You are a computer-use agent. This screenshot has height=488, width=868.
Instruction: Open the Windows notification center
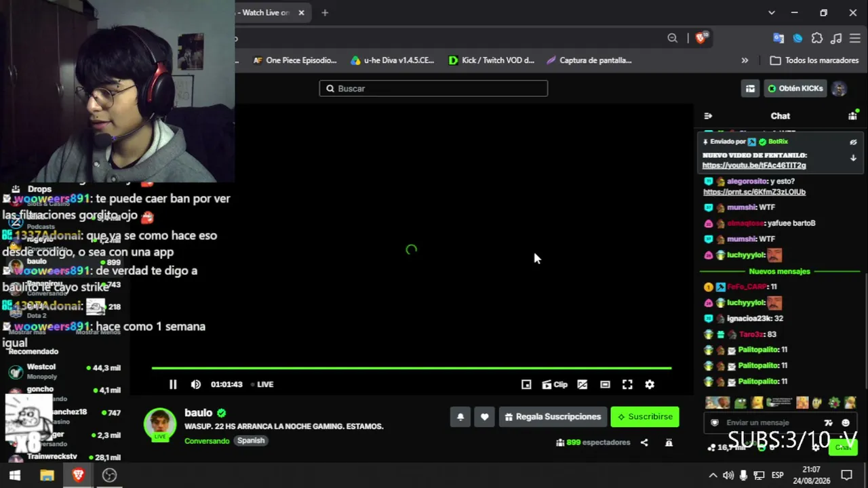846,475
